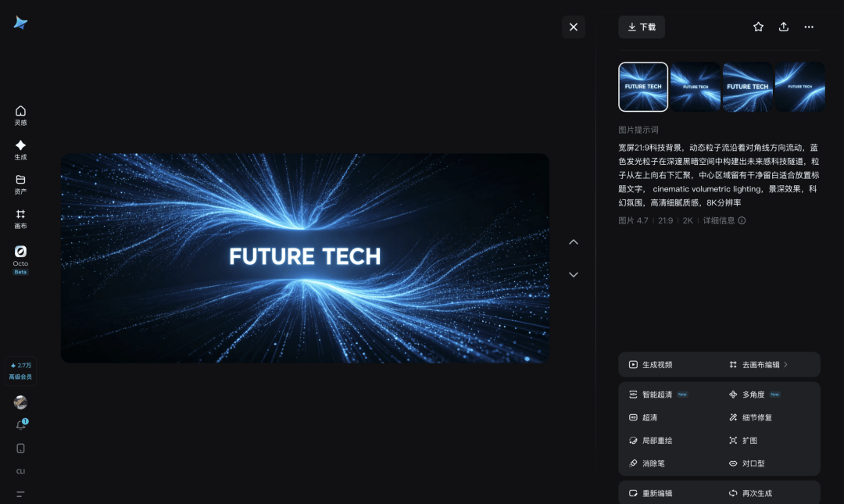Screen dimensions: 844x504
Task: Show previous image with up chevron
Action: pos(574,242)
